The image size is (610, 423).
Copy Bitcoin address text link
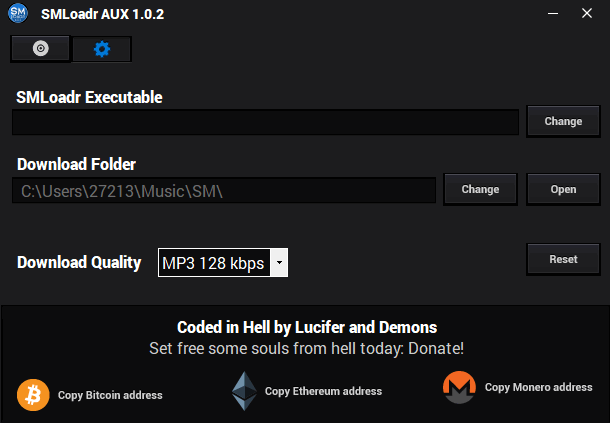[x=110, y=395]
